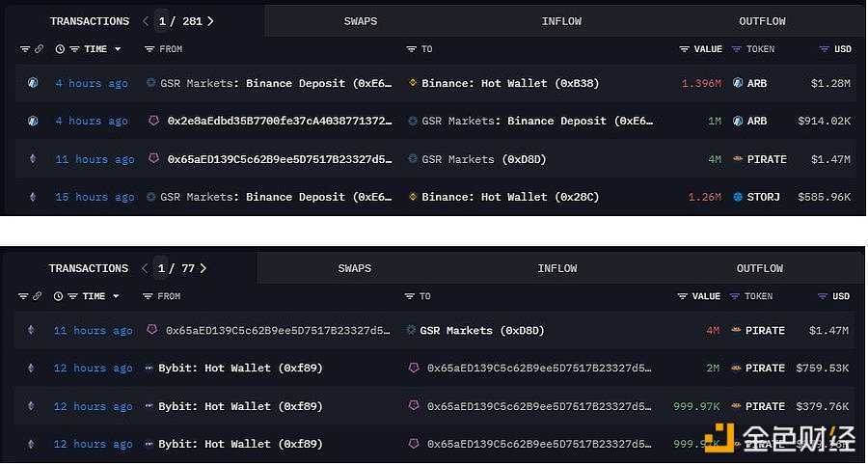Click the Bybit icon on the $759.53K row
The height and width of the screenshot is (465, 868).
(149, 369)
